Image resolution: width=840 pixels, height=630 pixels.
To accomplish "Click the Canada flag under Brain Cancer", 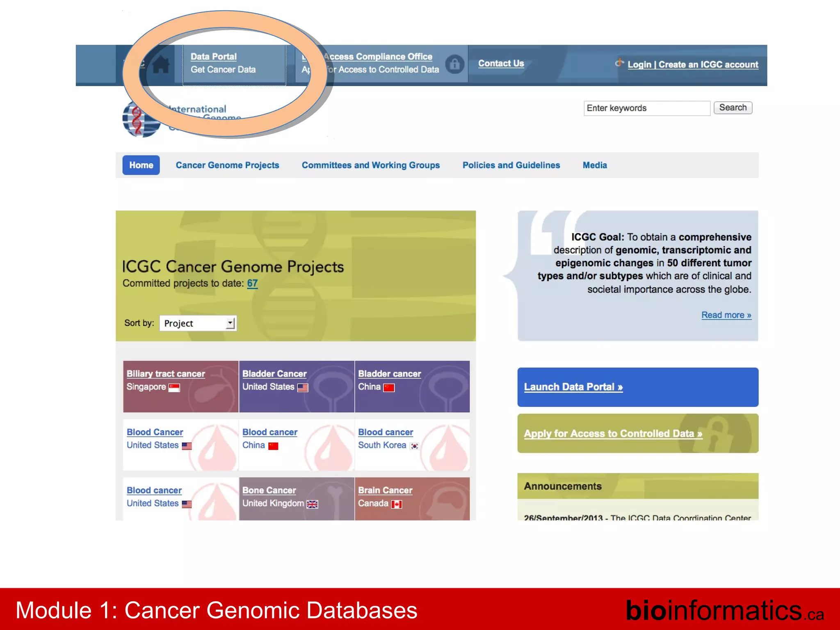I will (397, 504).
